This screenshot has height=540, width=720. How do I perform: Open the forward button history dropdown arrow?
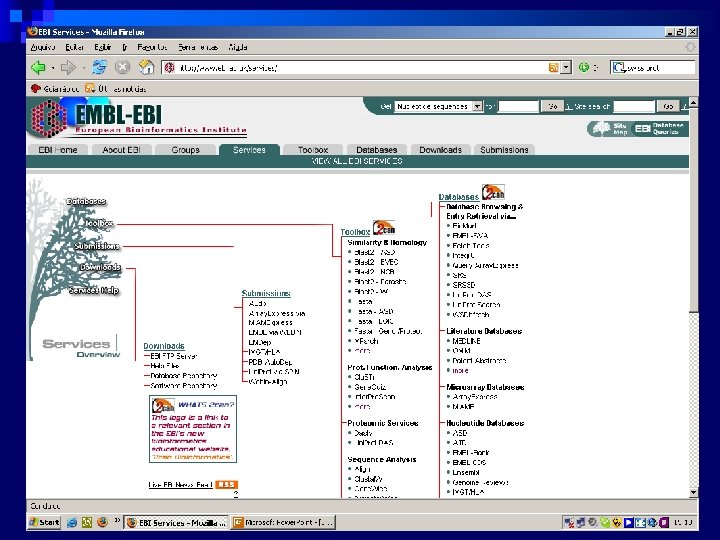pyautogui.click(x=84, y=68)
